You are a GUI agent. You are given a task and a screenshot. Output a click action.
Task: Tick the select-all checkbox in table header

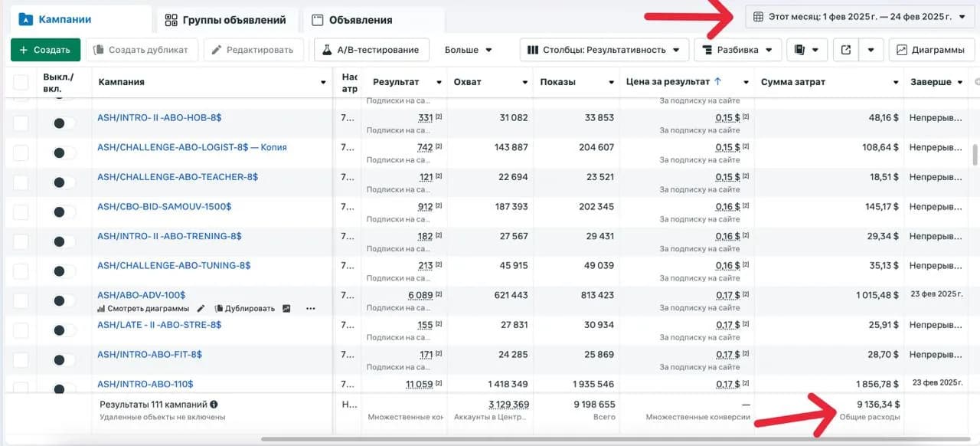tap(21, 82)
